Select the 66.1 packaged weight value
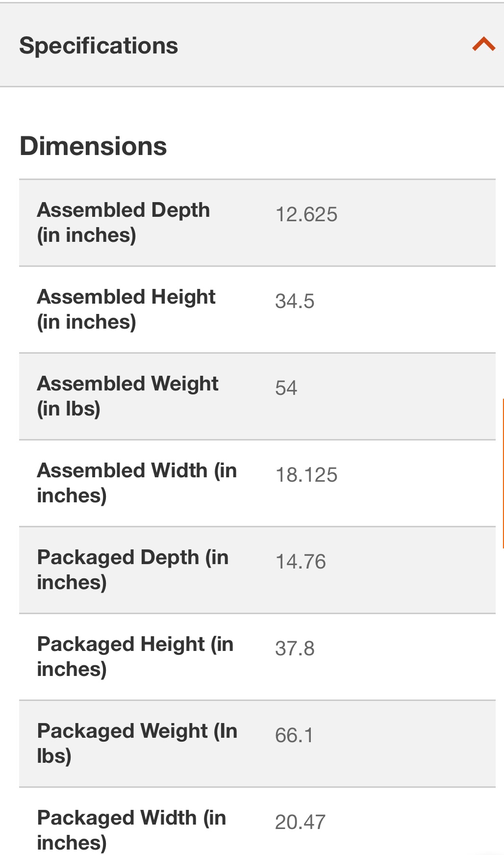The height and width of the screenshot is (855, 504). point(294,735)
